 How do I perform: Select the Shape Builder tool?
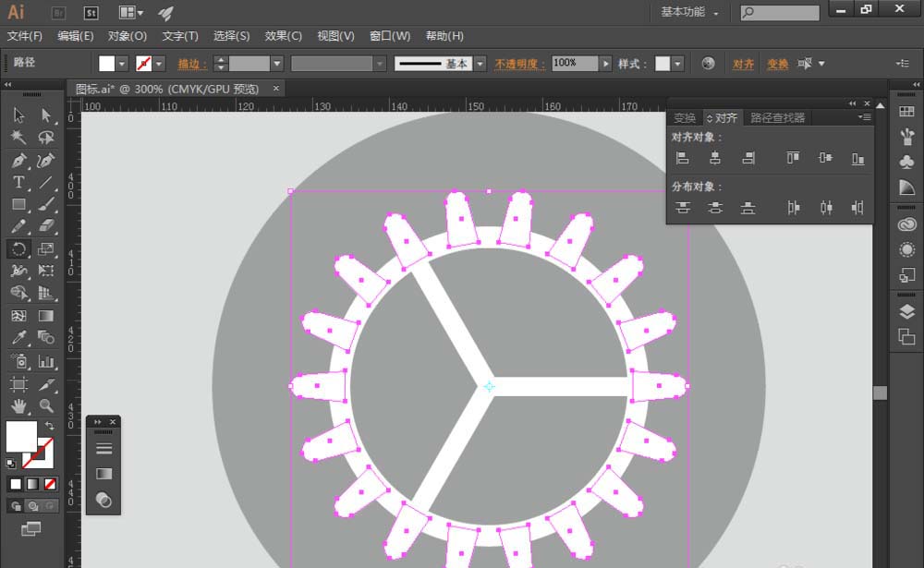18,293
